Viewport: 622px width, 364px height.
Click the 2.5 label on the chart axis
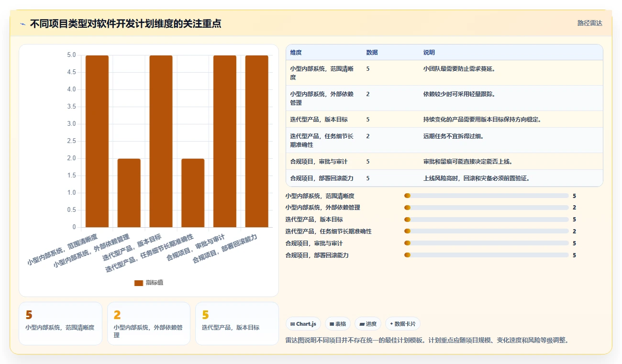click(x=71, y=141)
